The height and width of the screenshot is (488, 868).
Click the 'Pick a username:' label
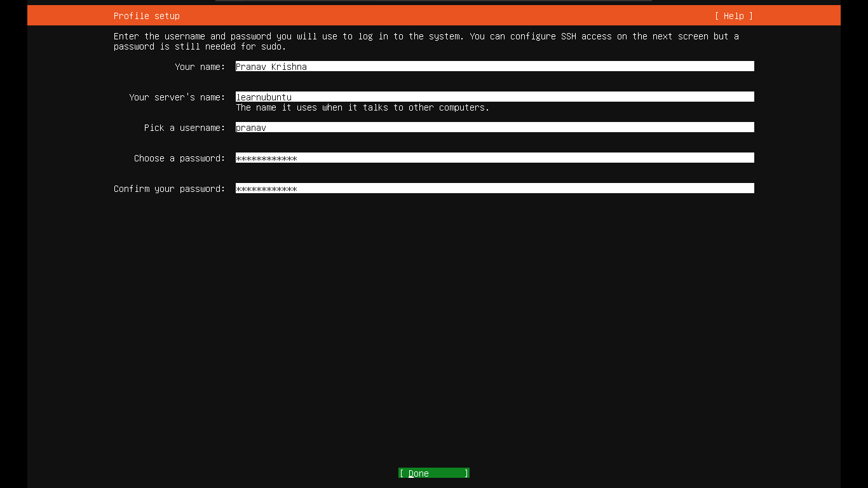[185, 128]
